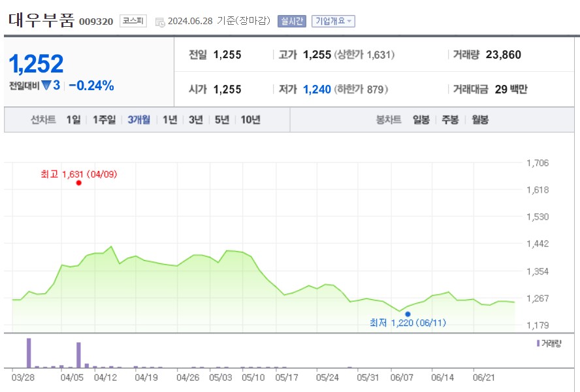The height and width of the screenshot is (392, 580).
Task: Click the -0.24% change value
Action: 91,86
